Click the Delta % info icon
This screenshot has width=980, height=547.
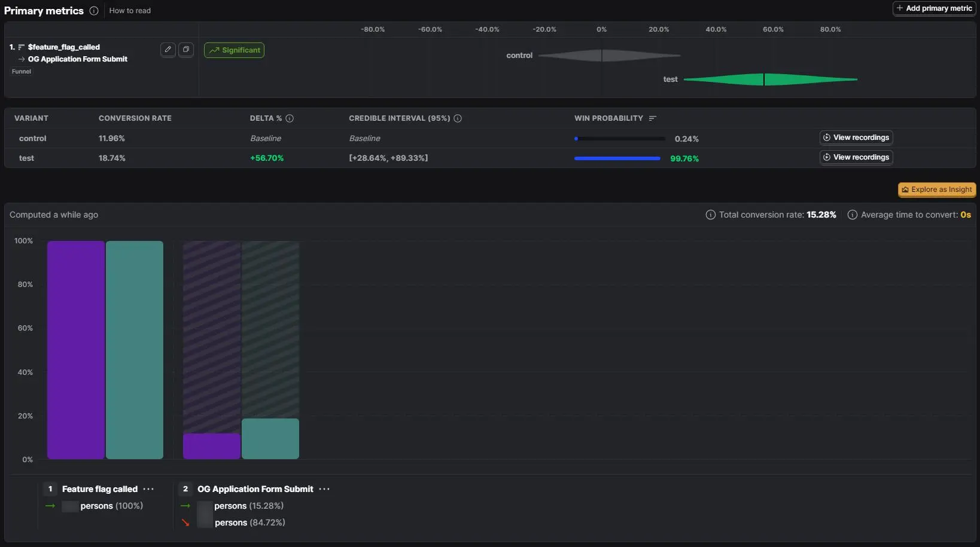click(290, 118)
